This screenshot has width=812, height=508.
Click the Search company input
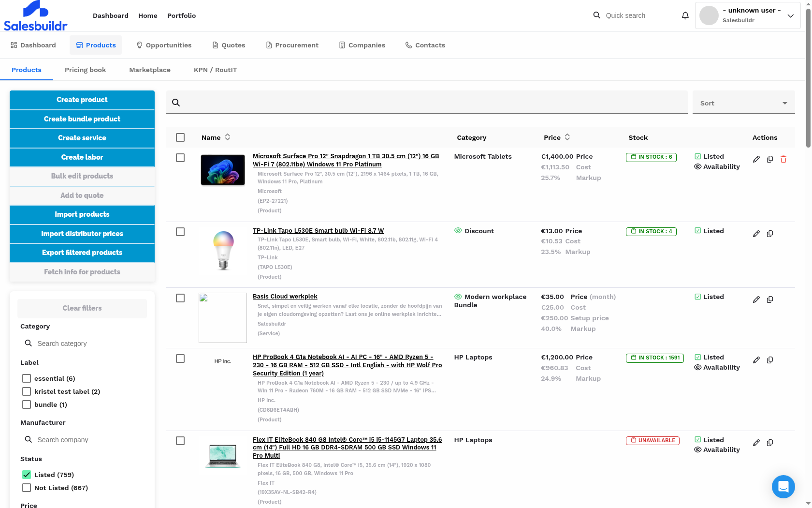click(x=82, y=439)
